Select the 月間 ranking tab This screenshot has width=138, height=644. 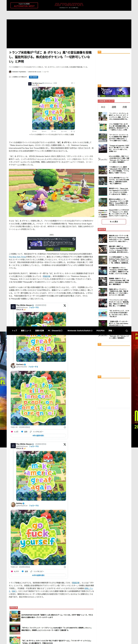click(124, 107)
